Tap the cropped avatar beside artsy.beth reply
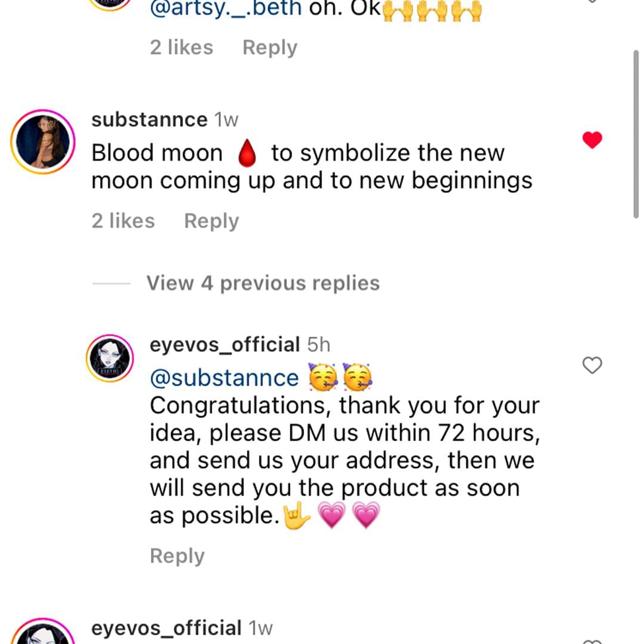The image size is (644, 644). 110,4
